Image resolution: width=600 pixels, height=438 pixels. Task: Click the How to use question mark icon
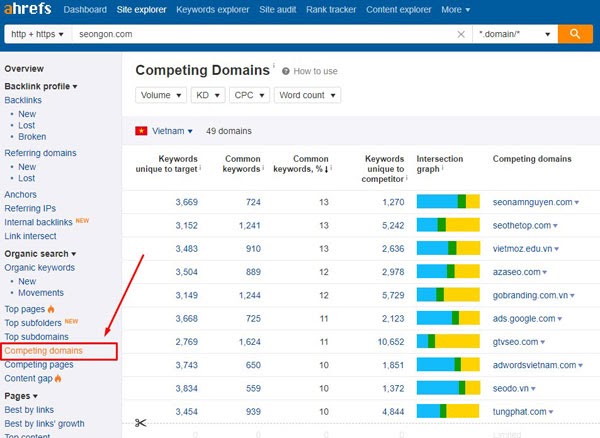(x=285, y=71)
